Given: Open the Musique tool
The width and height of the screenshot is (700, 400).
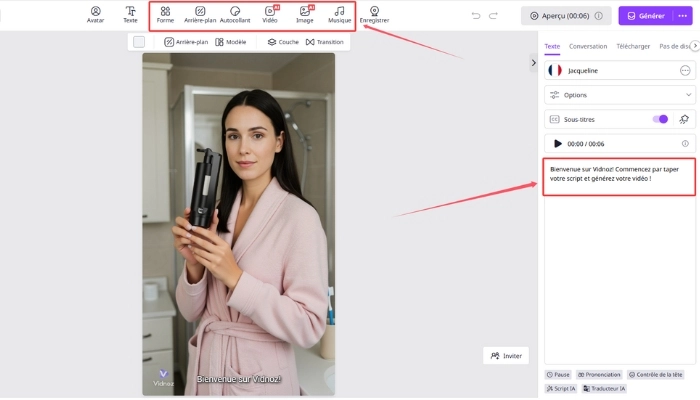Looking at the screenshot, I should pyautogui.click(x=340, y=14).
